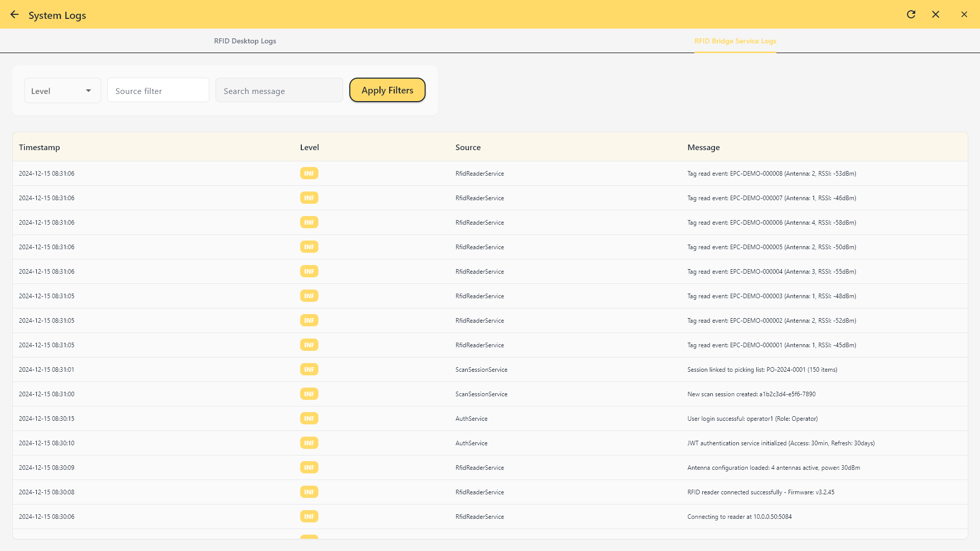This screenshot has height=551, width=980.
Task: Click the JWT authentication service initialized message
Action: tap(780, 443)
